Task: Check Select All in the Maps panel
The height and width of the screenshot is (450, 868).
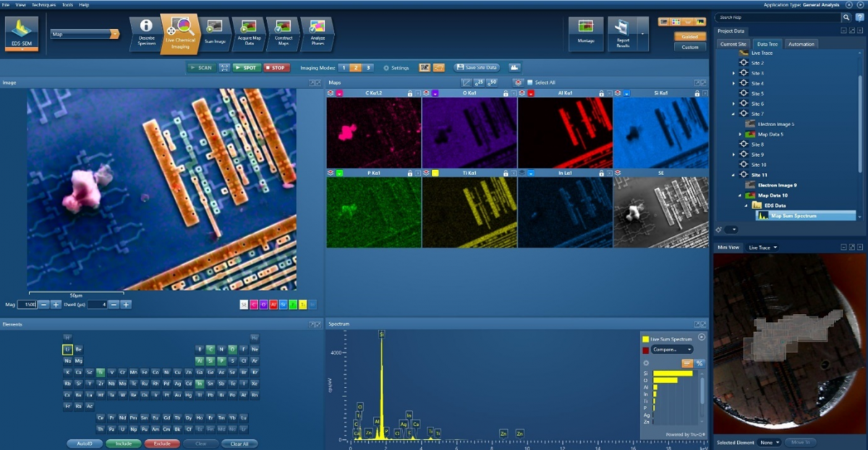Action: point(530,82)
